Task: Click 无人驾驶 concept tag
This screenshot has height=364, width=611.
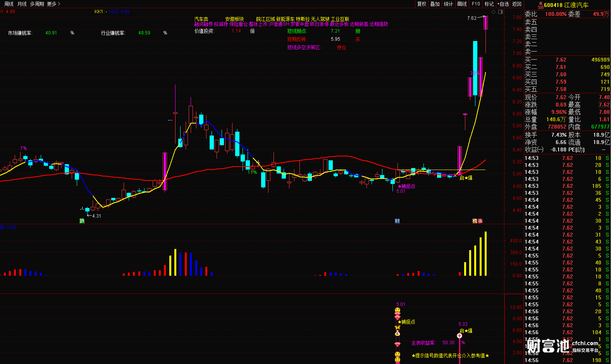Action: 320,19
